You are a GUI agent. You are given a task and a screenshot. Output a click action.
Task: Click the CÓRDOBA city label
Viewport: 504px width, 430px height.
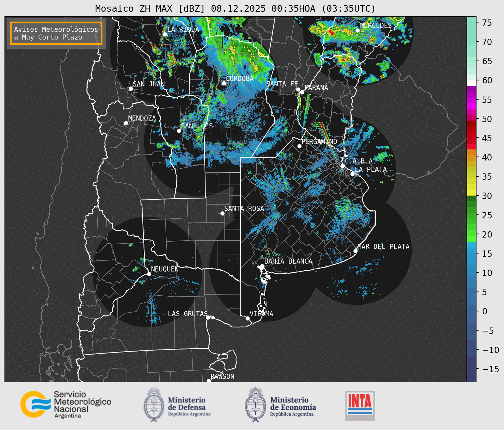pyautogui.click(x=240, y=79)
